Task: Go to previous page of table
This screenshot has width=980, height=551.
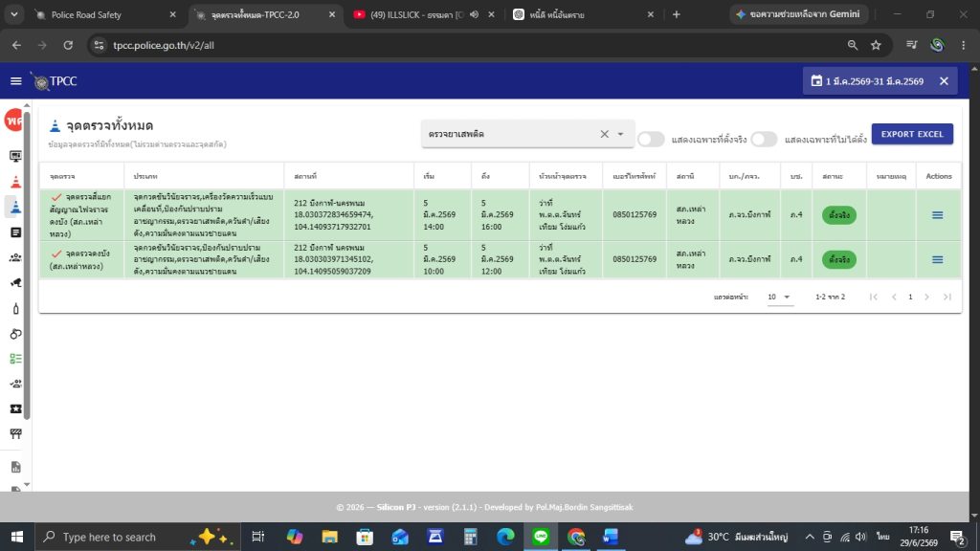Action: (x=894, y=297)
